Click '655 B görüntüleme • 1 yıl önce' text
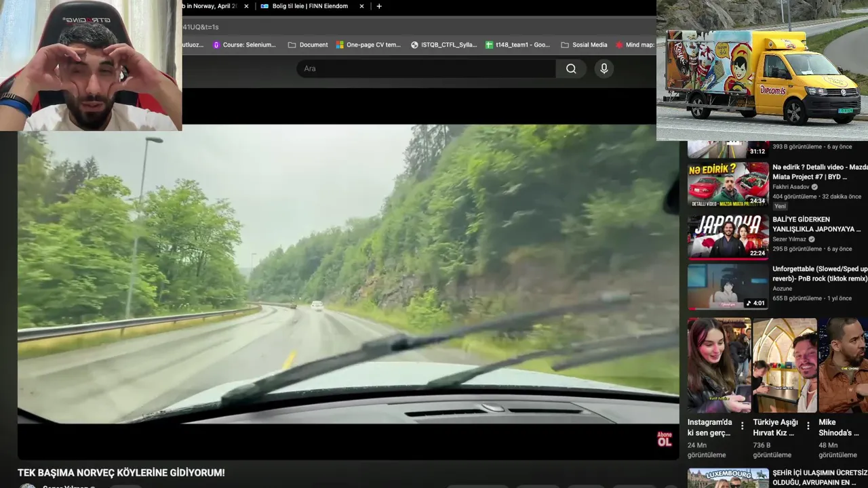This screenshot has height=488, width=868. 812,298
